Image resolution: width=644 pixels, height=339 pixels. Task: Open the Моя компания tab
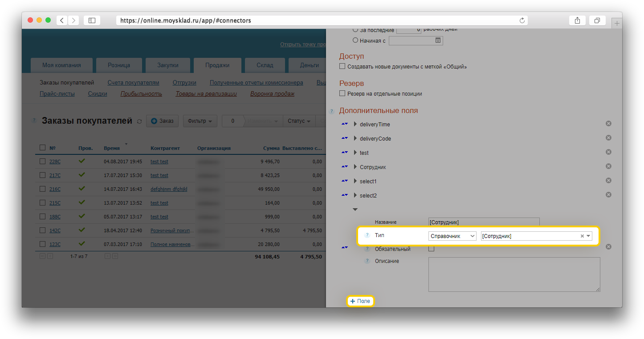click(61, 65)
